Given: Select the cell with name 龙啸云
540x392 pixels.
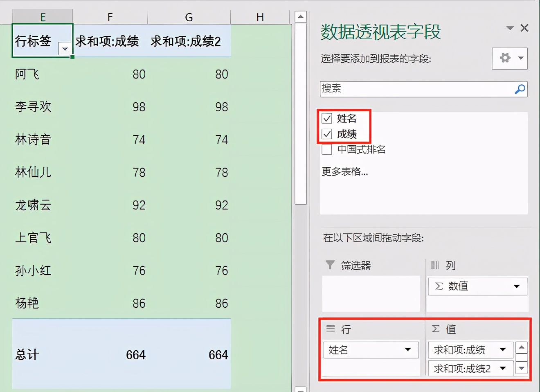Looking at the screenshot, I should (43, 205).
